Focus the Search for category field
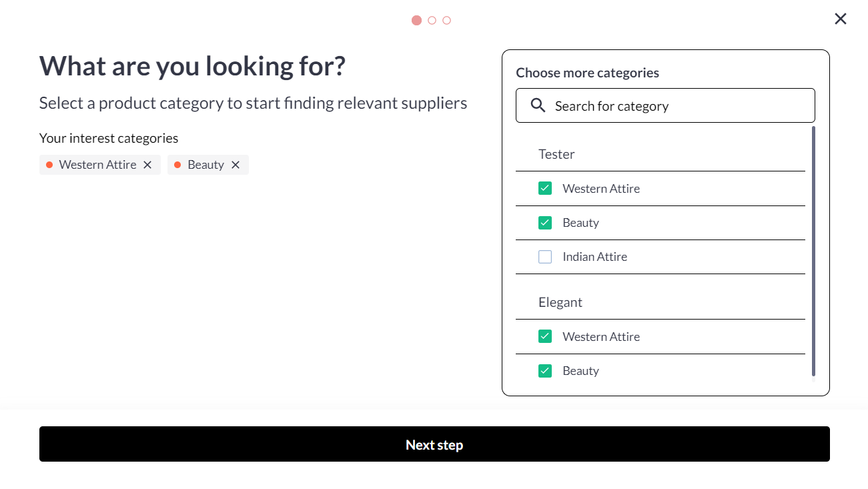 [x=674, y=106]
